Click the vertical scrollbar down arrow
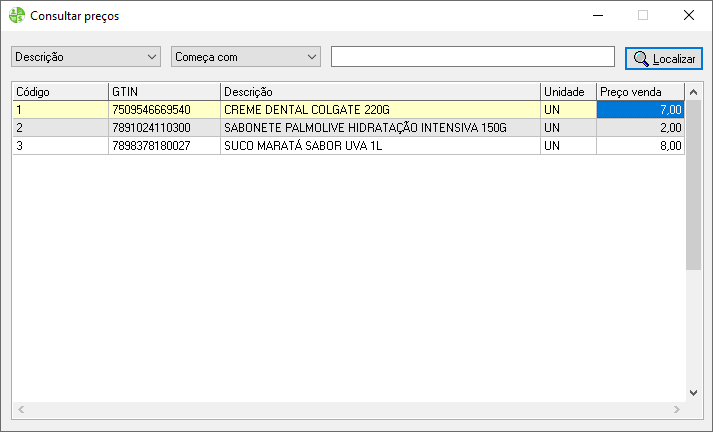 (694, 393)
